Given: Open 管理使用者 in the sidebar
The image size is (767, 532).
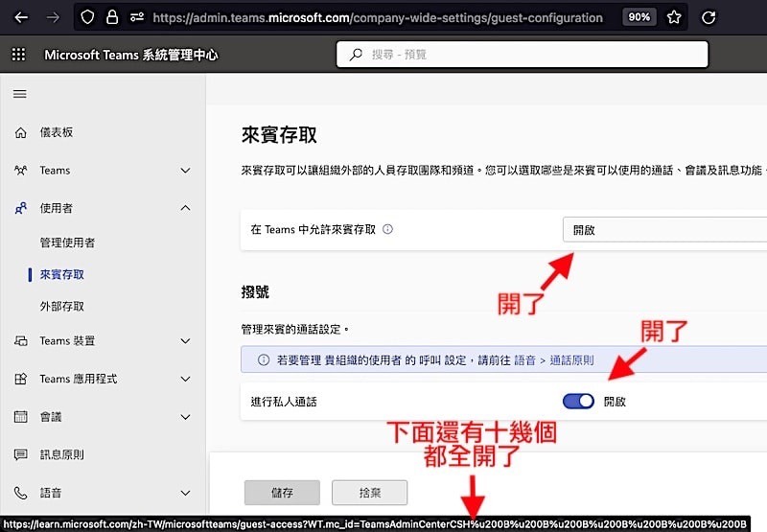Looking at the screenshot, I should click(67, 243).
